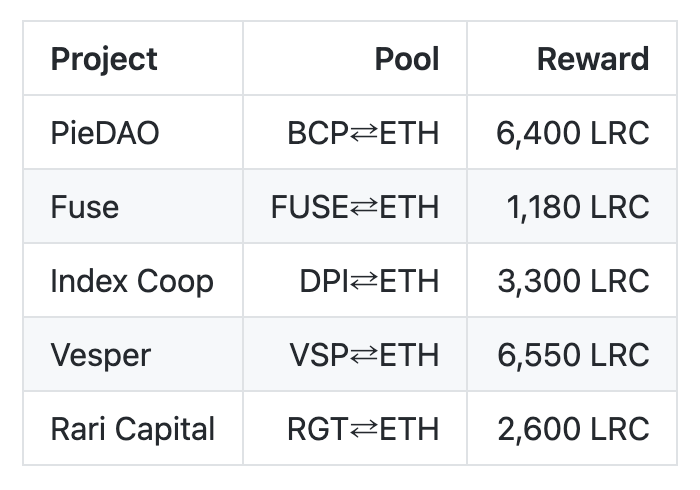Click the PieDAO project name
The image size is (700, 490).
coord(104,133)
